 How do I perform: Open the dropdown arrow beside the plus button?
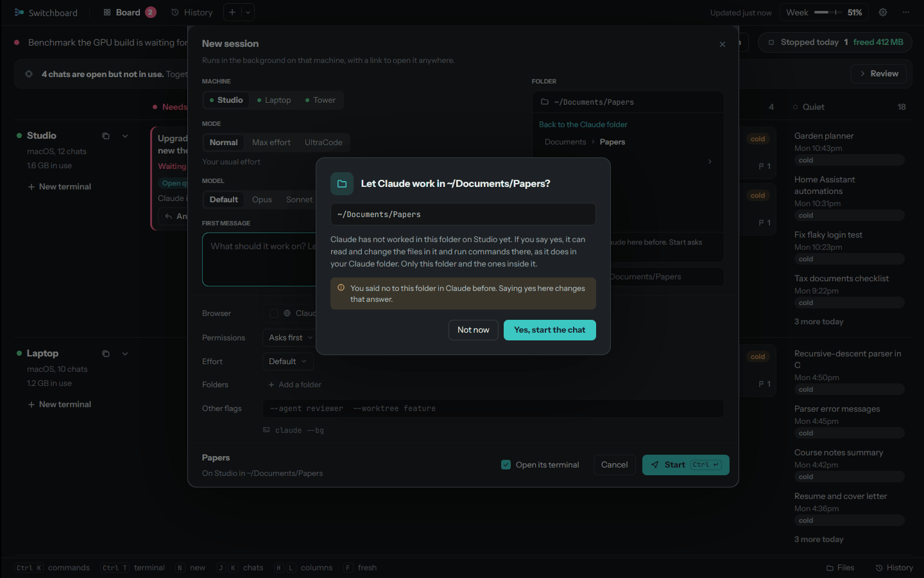[x=248, y=12]
